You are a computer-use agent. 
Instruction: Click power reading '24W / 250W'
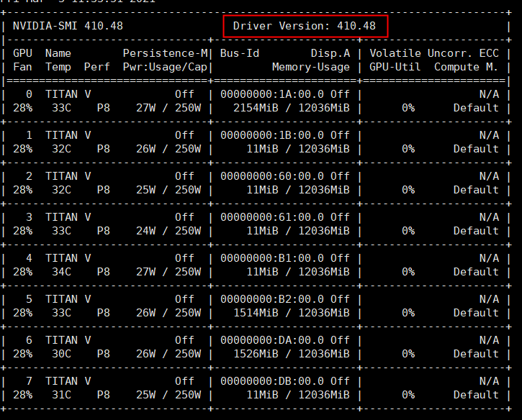168,231
